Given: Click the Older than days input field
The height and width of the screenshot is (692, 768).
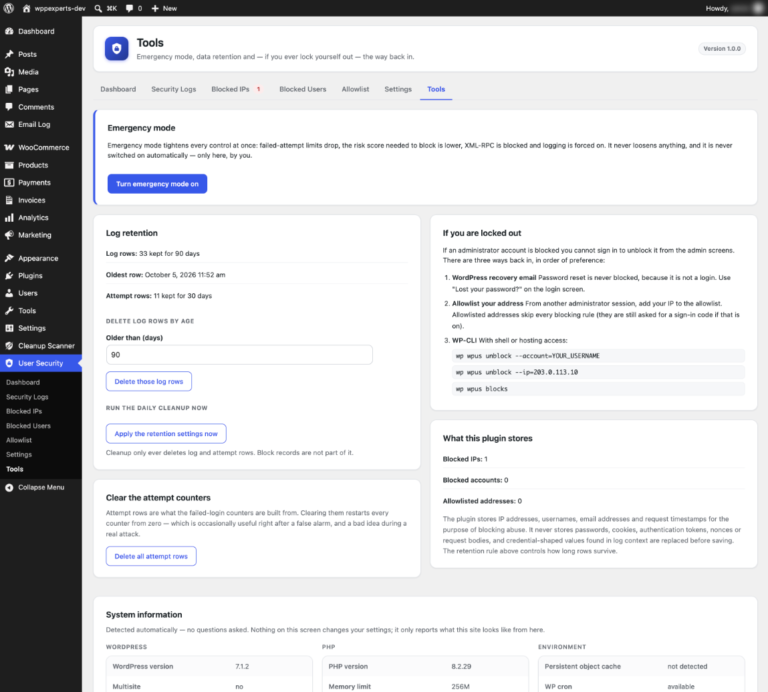Looking at the screenshot, I should tap(239, 355).
